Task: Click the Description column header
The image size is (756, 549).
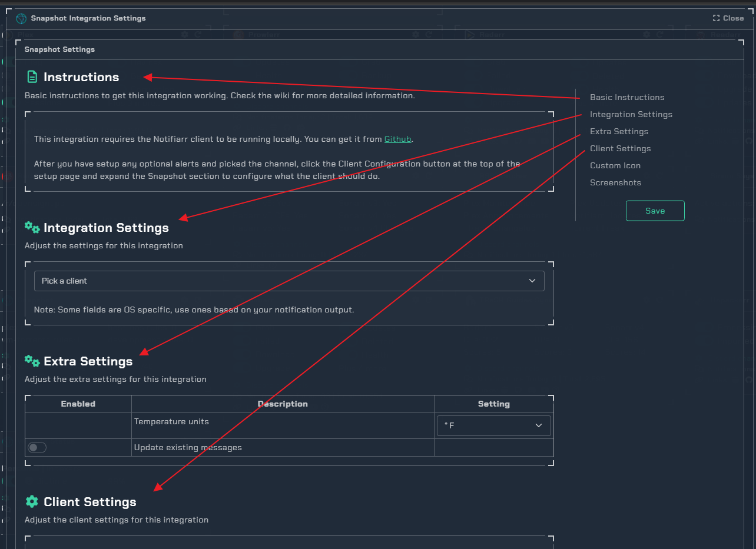Action: coord(283,404)
